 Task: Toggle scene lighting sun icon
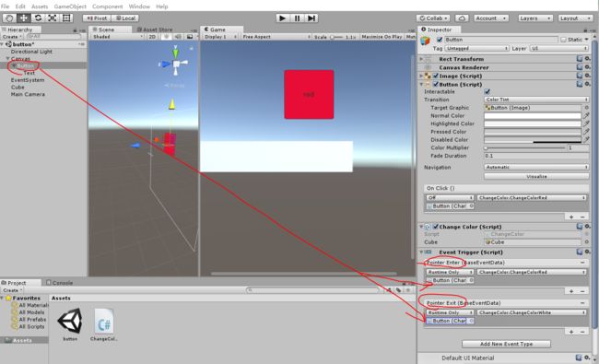166,37
